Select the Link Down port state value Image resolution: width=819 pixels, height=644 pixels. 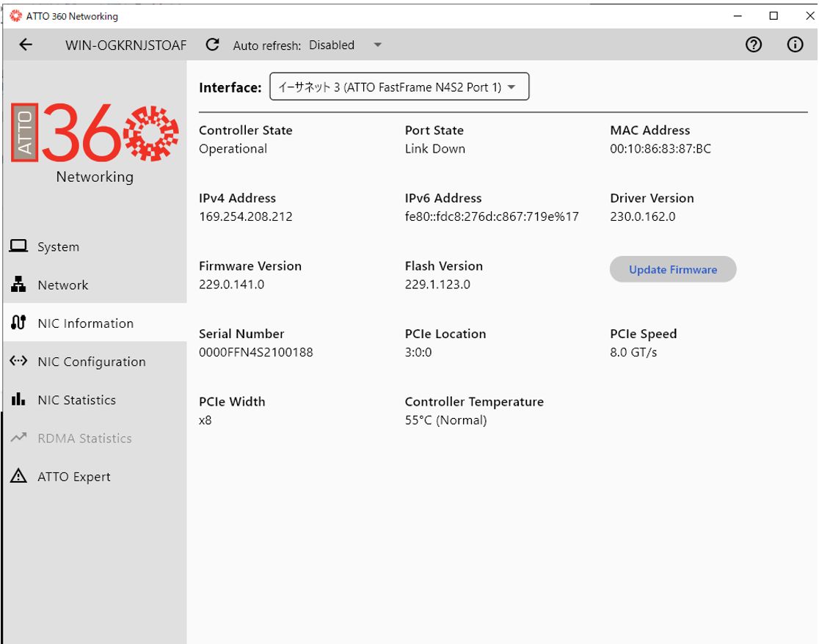[434, 149]
